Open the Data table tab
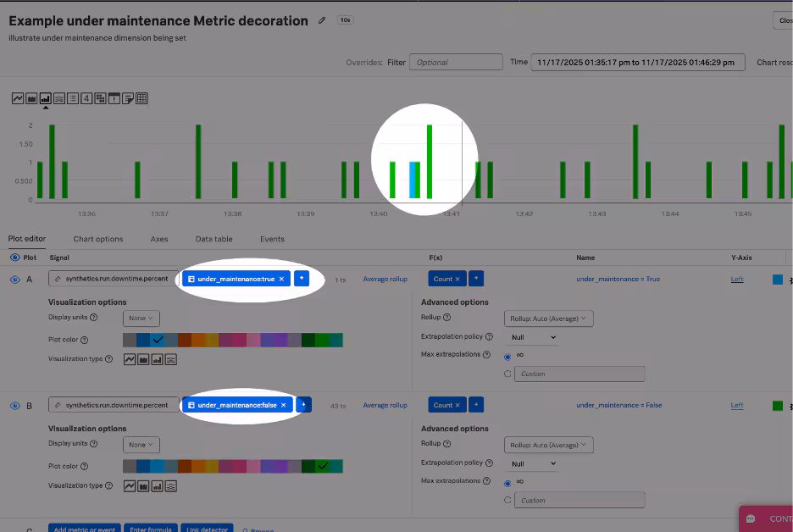 [x=213, y=239]
